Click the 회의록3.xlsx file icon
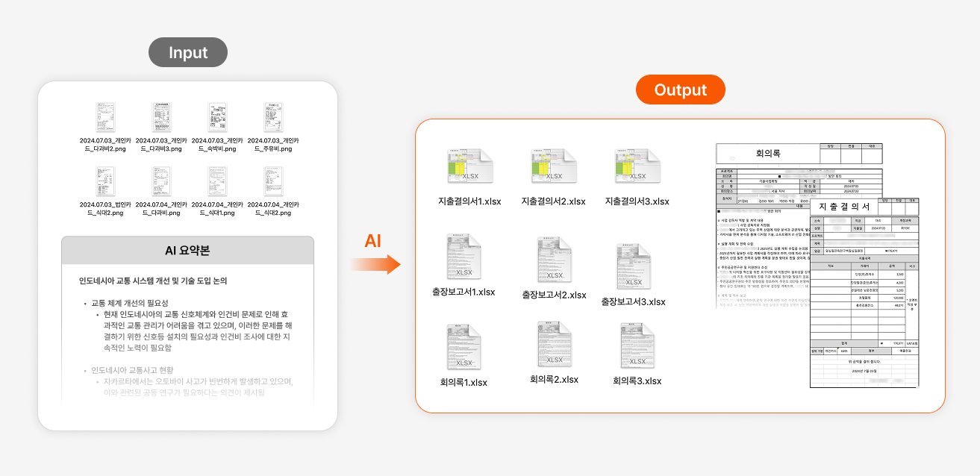The image size is (980, 476). pyautogui.click(x=636, y=347)
